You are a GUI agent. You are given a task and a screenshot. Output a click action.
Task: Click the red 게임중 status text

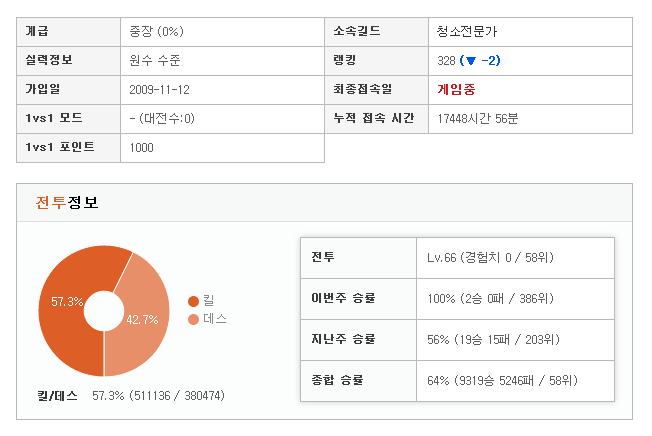pyautogui.click(x=456, y=89)
